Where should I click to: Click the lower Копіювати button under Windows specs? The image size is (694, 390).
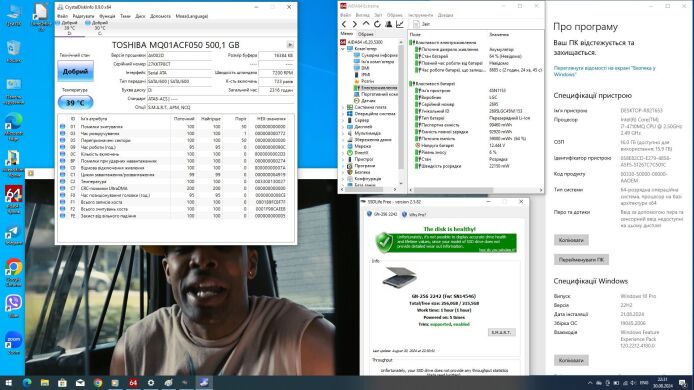click(571, 360)
